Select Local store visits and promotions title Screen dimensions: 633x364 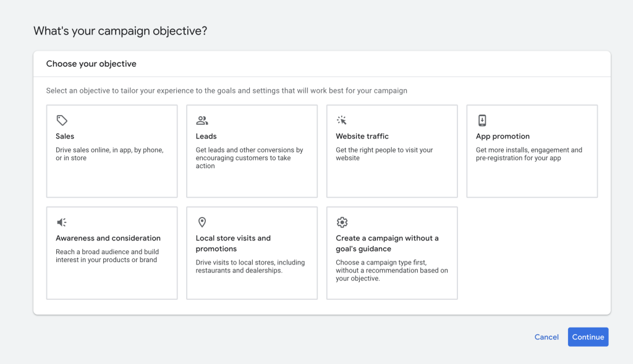(x=233, y=243)
